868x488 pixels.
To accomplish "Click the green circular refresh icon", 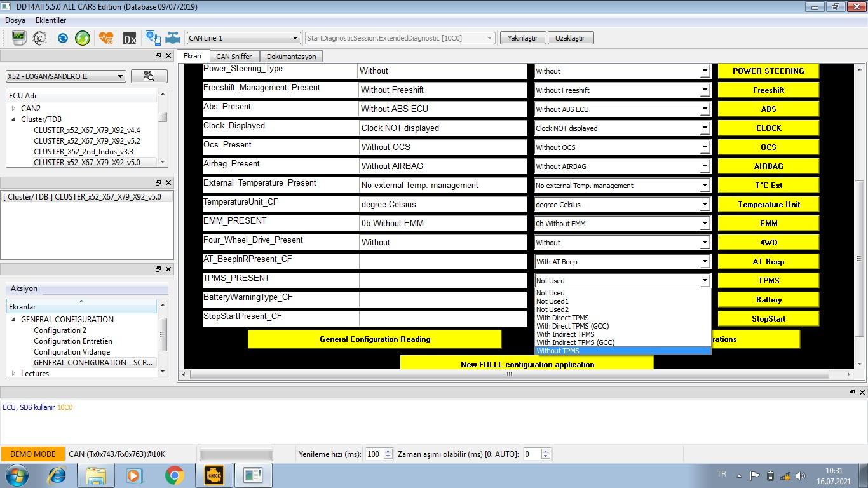I will 83,38.
